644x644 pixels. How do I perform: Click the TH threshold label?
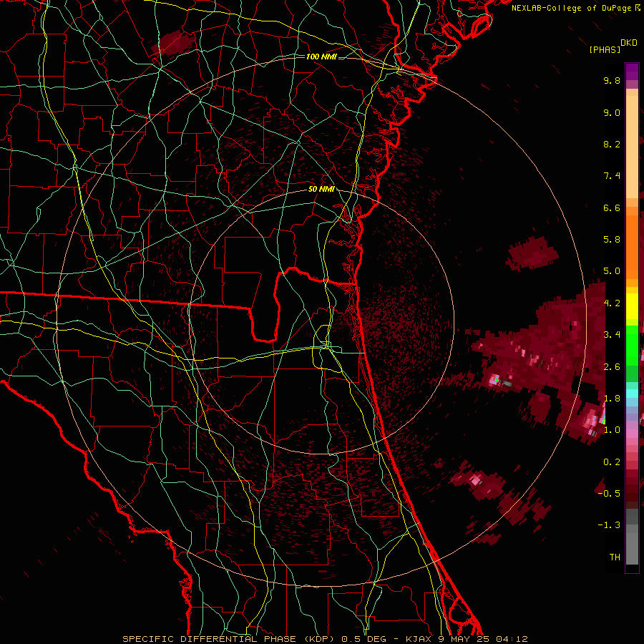point(615,557)
